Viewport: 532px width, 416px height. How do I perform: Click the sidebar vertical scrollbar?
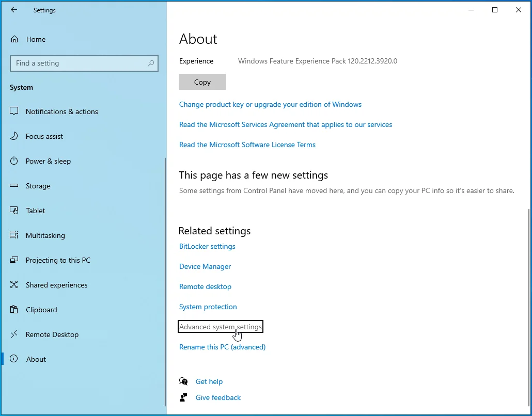165,281
